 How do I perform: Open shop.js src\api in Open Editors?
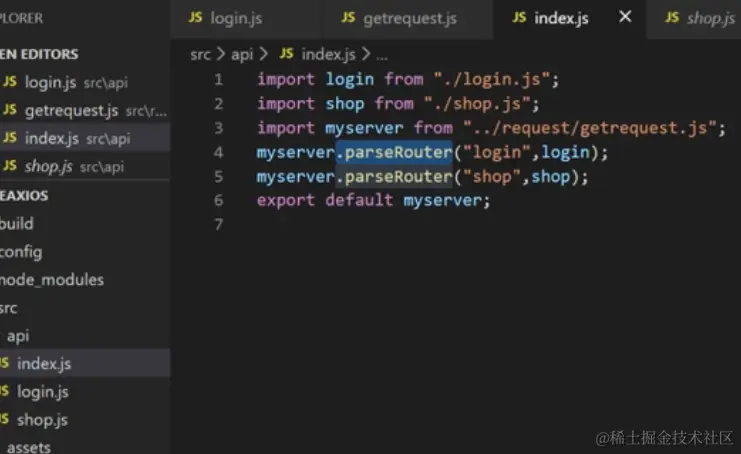click(85, 166)
